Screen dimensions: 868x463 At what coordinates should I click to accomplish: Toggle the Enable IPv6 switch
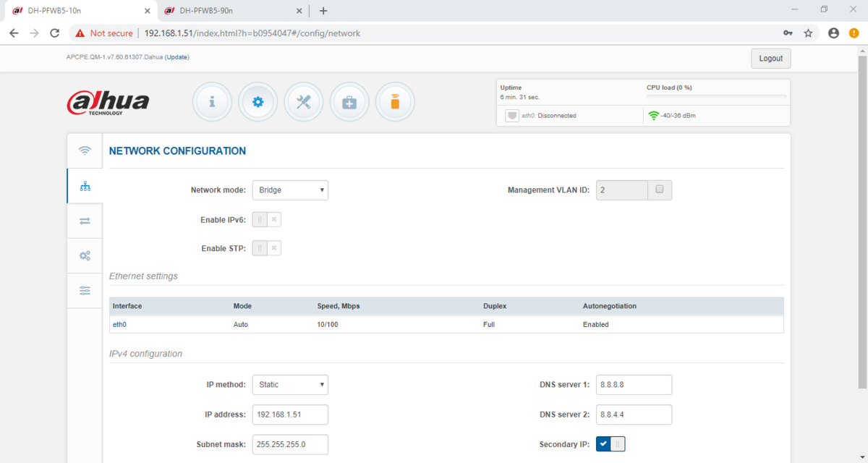pos(266,219)
